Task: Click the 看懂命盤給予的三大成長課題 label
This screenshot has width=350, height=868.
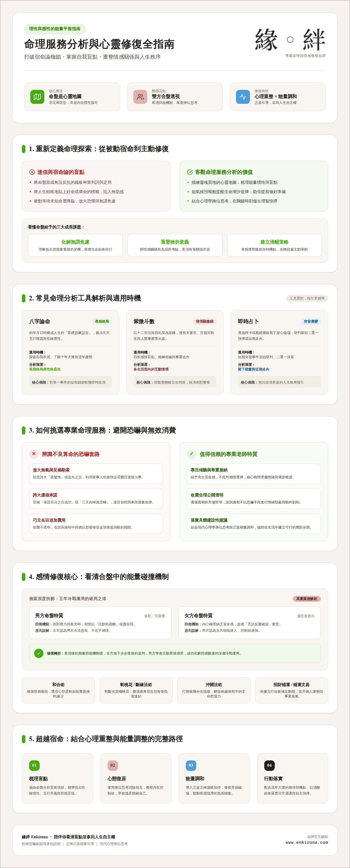Action: 56,227
